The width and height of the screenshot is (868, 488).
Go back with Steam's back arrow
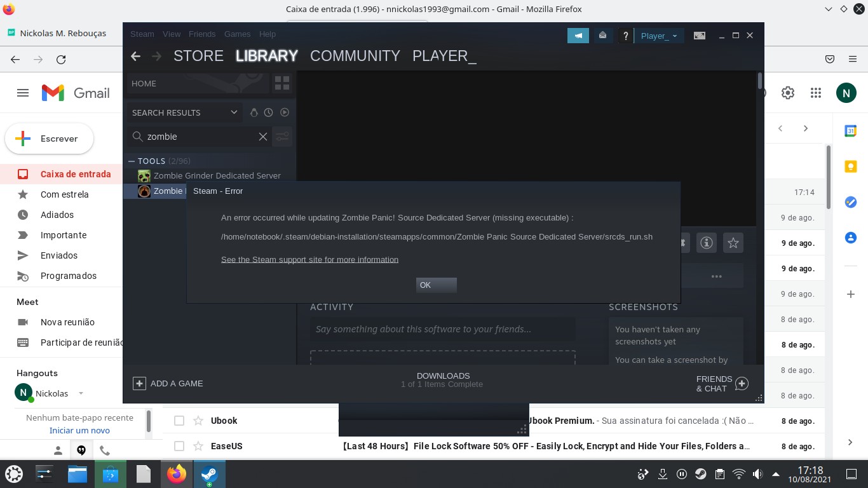coord(135,56)
